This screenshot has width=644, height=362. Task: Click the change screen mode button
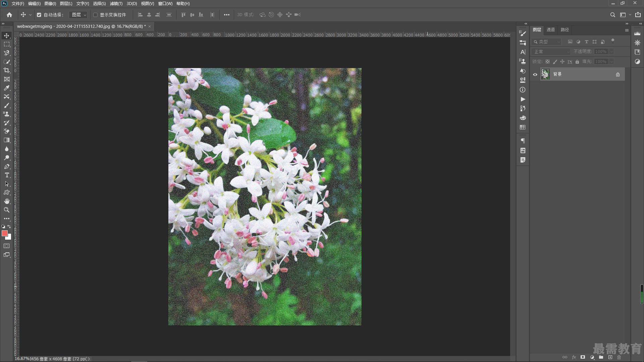(x=7, y=255)
